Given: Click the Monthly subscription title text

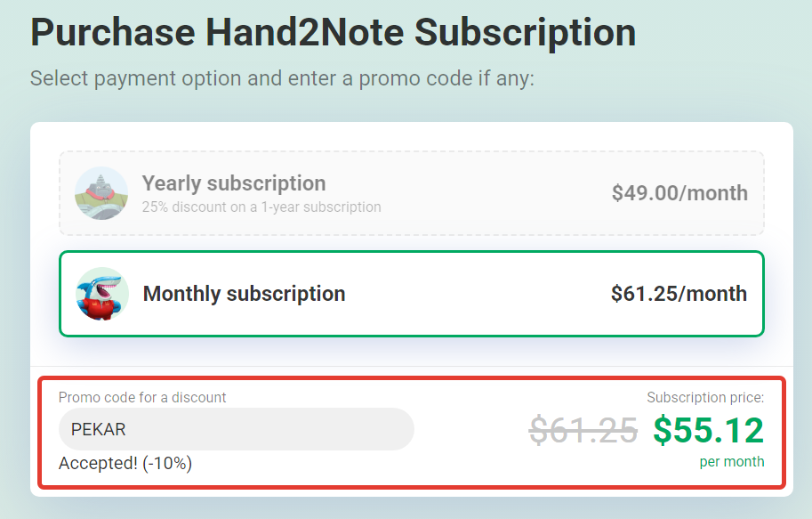Looking at the screenshot, I should (x=244, y=294).
